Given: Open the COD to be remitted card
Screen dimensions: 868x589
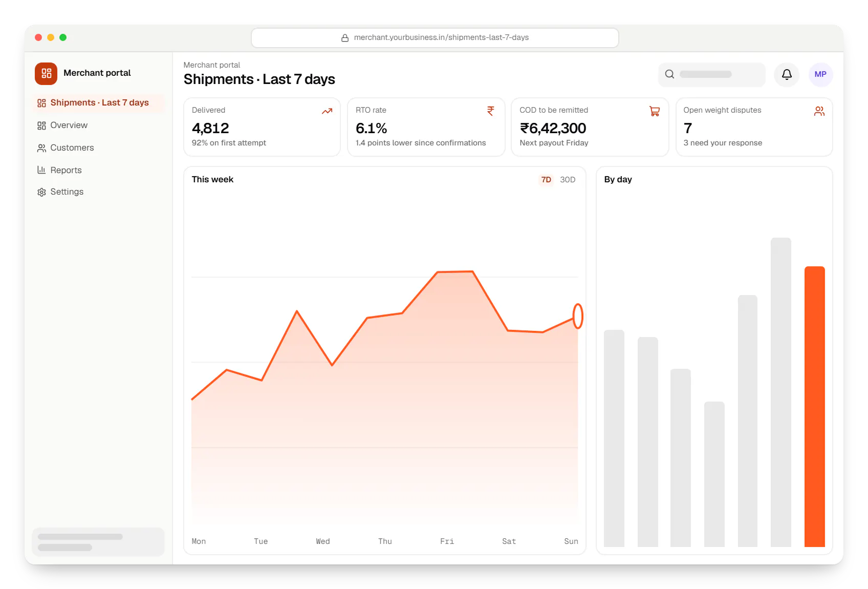Looking at the screenshot, I should 590,127.
